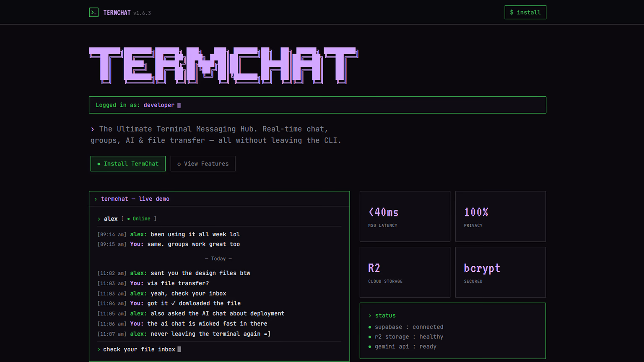Click the large TERMCHAT pixel title
Screen dimensions: 644x362
tap(223, 65)
